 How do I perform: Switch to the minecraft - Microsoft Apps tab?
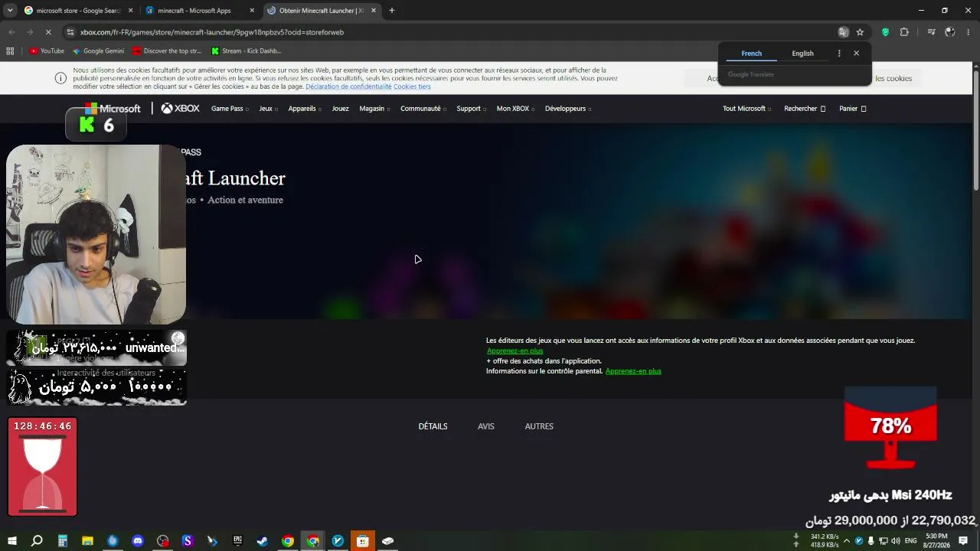199,11
